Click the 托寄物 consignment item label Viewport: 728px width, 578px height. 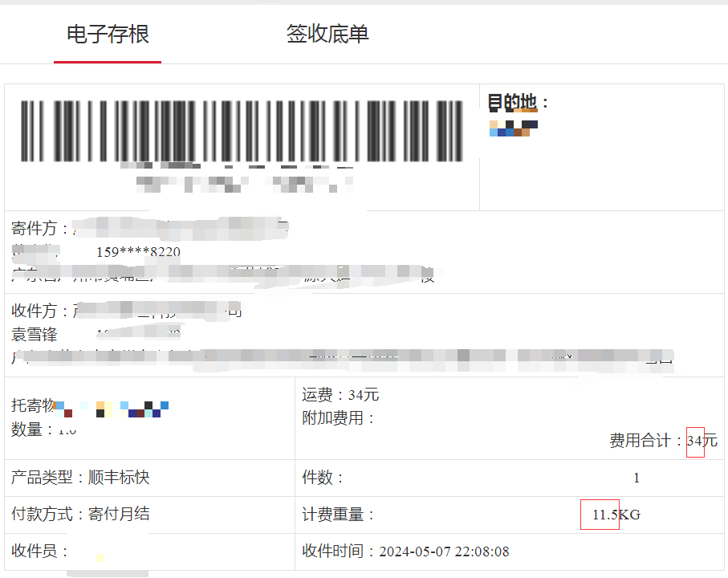pos(33,405)
